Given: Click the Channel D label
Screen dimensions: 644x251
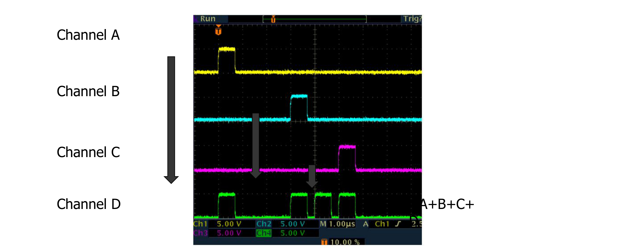Looking at the screenshot, I should [x=89, y=204].
